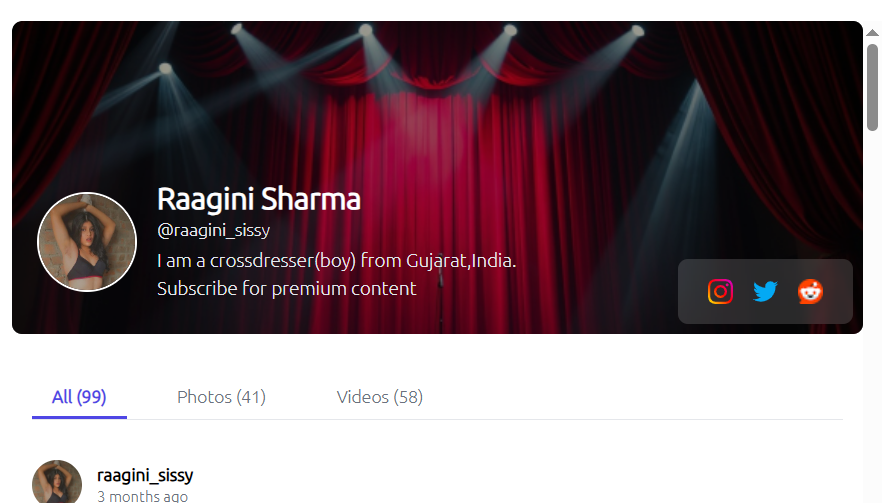891x503 pixels.
Task: Switch to the Photos (41) tab
Action: (x=222, y=397)
